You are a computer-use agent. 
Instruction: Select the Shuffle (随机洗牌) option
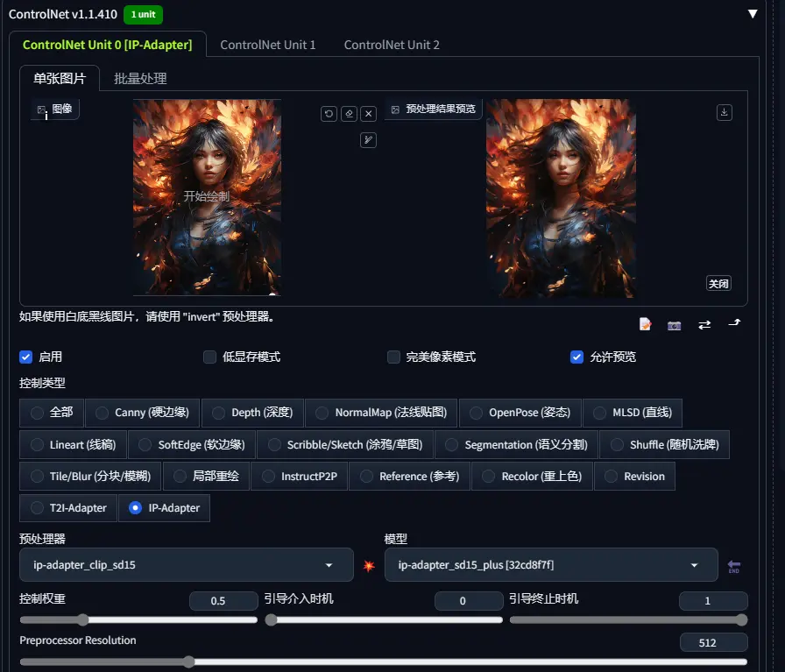tap(665, 445)
